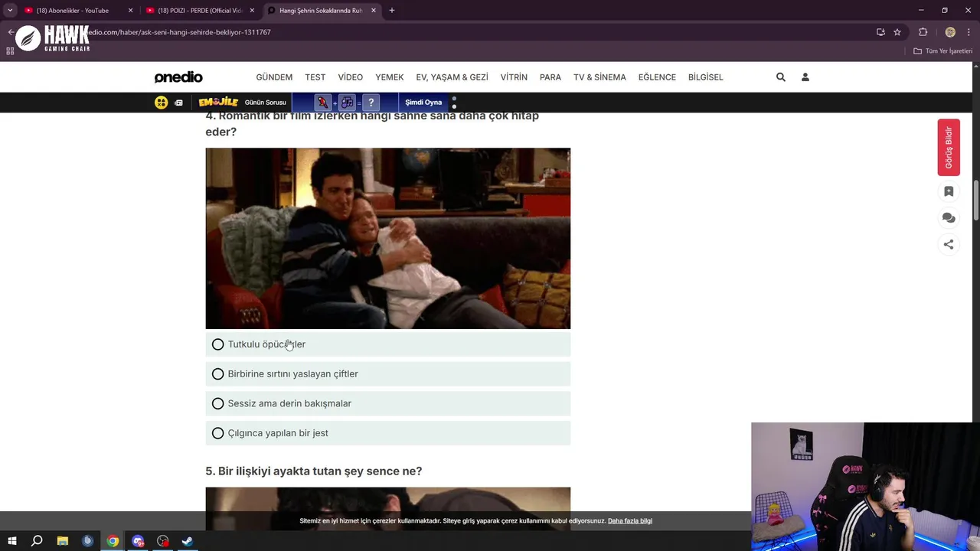
Task: Open the Chrome three-dot menu
Action: coord(969,32)
